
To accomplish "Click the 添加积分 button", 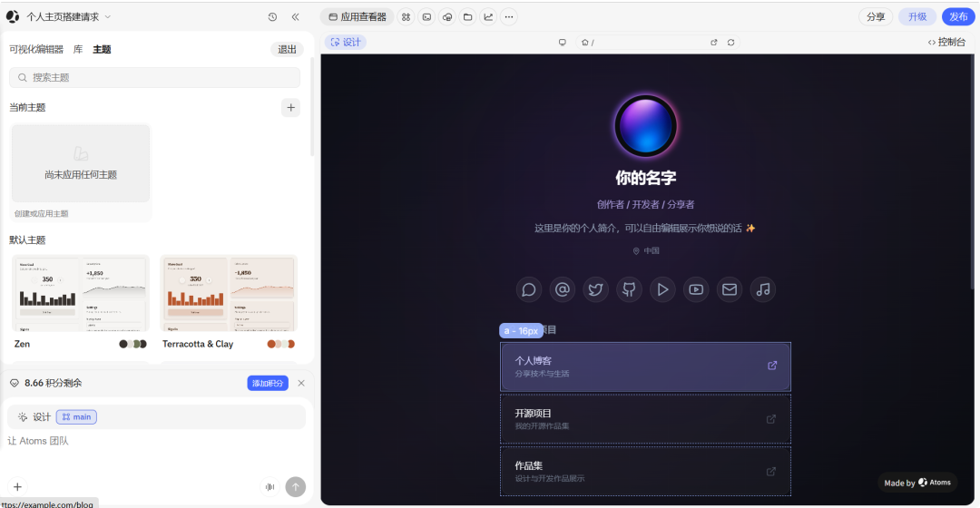I will pos(268,383).
